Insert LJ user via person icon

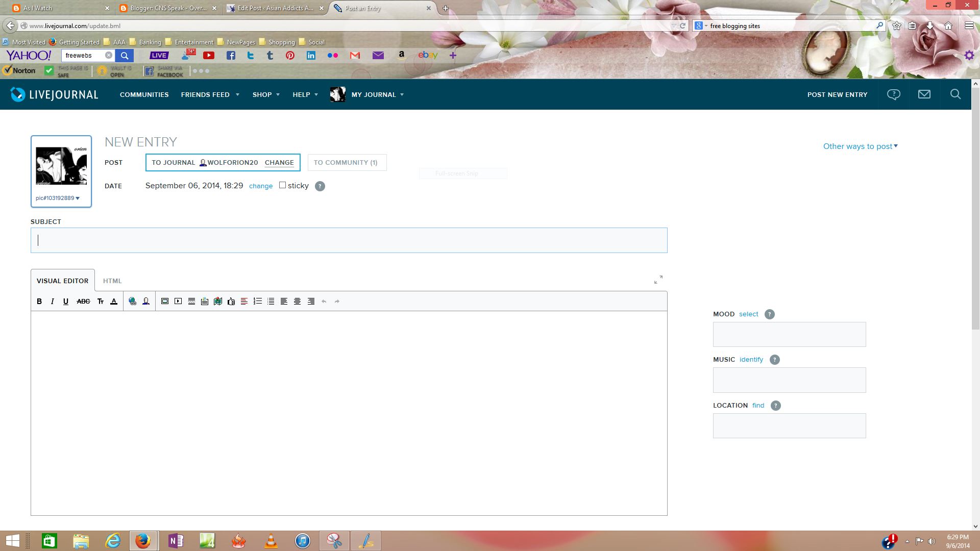pyautogui.click(x=146, y=302)
